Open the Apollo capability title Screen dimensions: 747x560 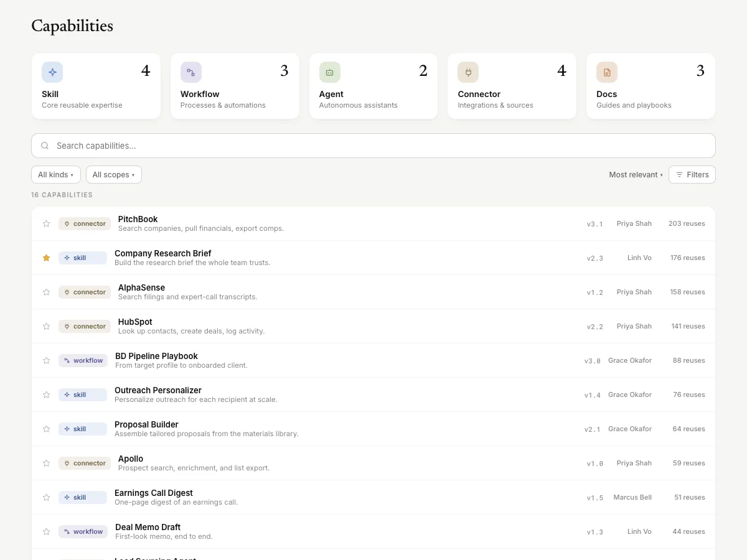tap(131, 459)
